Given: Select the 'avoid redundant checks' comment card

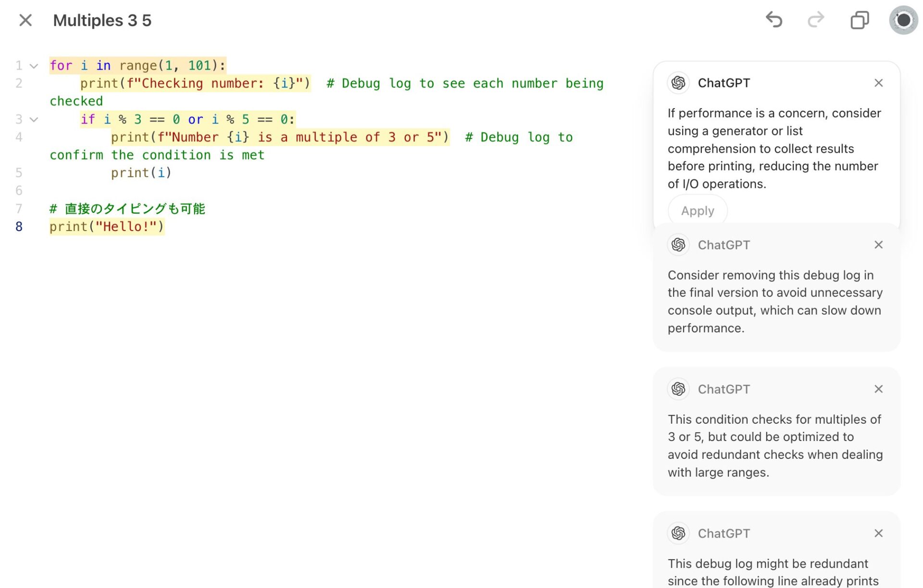Looking at the screenshot, I should coord(775,446).
